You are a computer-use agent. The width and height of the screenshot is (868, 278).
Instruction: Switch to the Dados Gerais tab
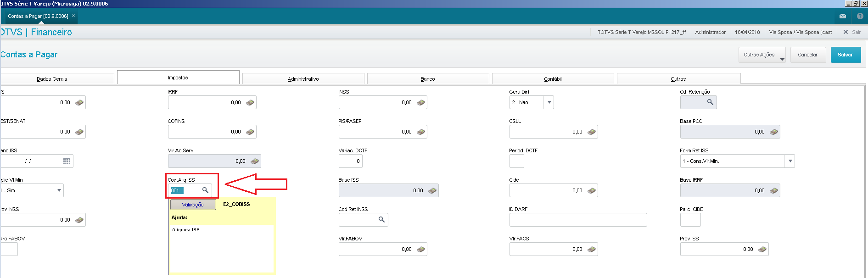point(52,79)
